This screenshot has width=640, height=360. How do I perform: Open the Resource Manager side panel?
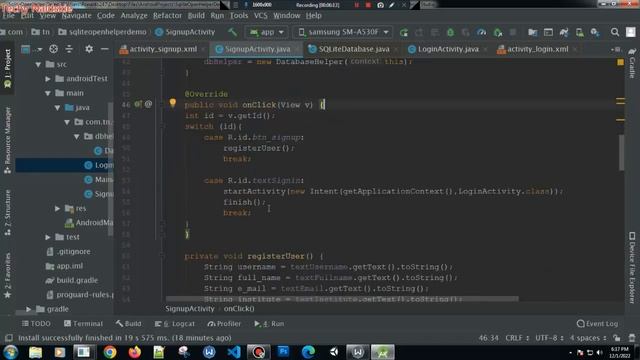7,140
